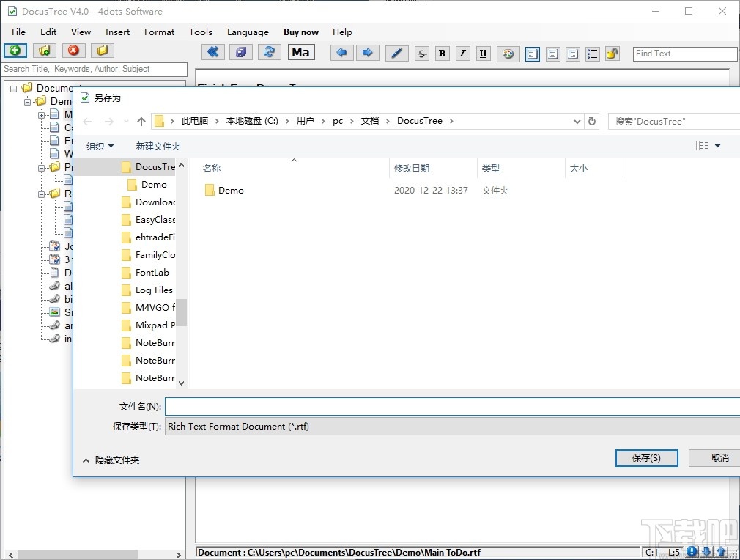Open the color palette icon
The image size is (740, 560).
508,54
